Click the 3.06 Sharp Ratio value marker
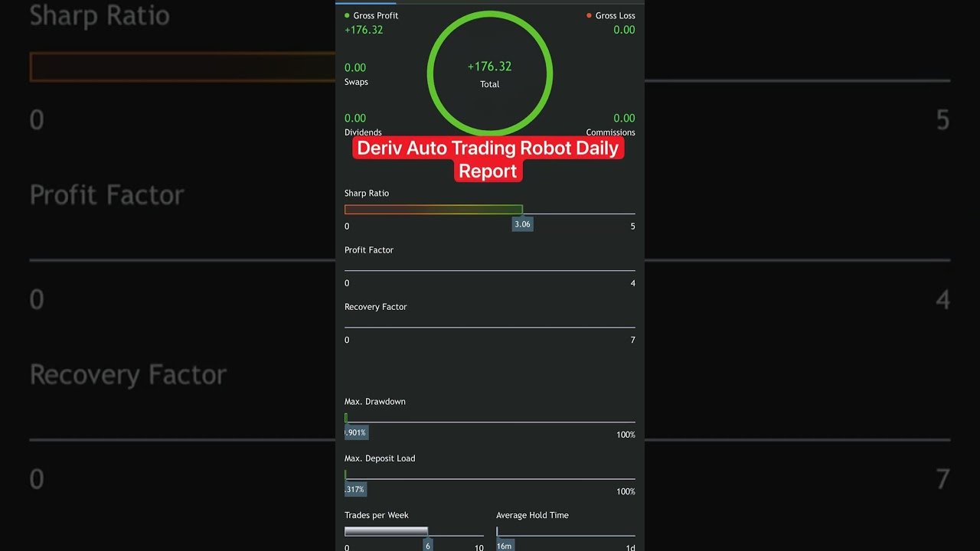 [x=522, y=224]
